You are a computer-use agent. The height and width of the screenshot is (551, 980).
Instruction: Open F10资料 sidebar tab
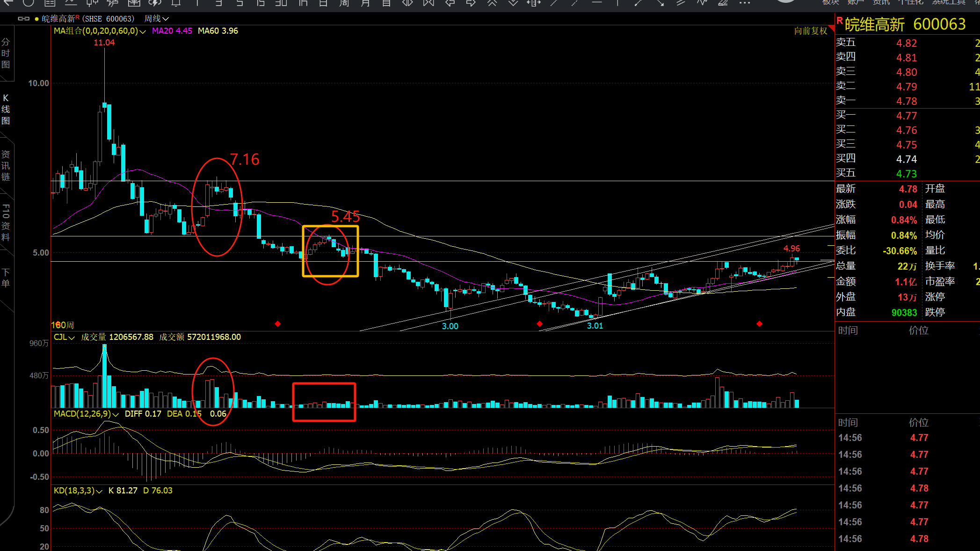(6, 223)
